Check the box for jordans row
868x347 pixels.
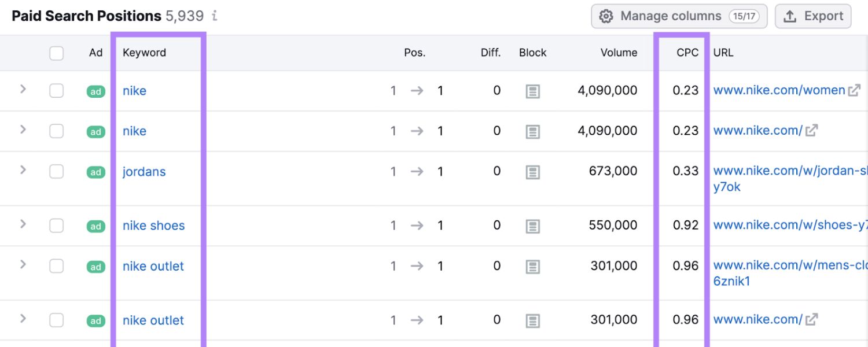pos(56,171)
